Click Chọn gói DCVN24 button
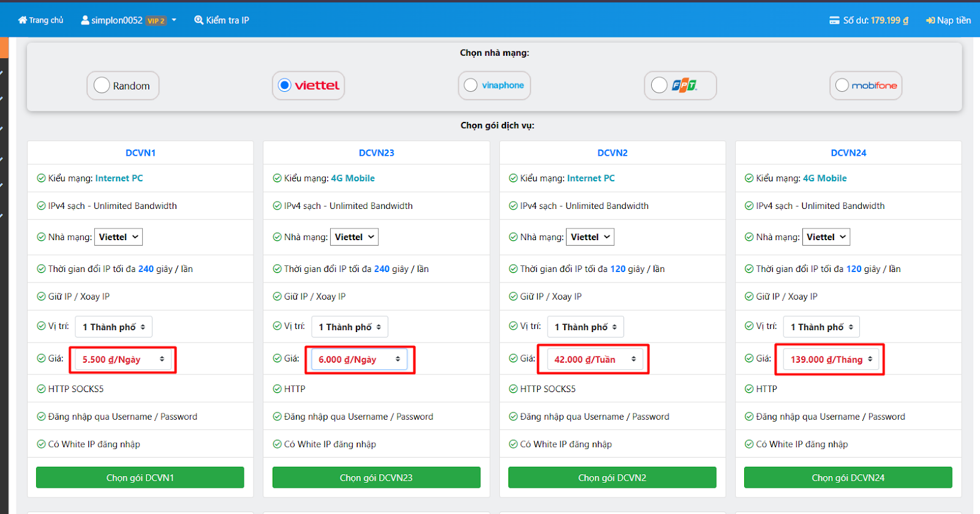This screenshot has width=980, height=514. 848,478
